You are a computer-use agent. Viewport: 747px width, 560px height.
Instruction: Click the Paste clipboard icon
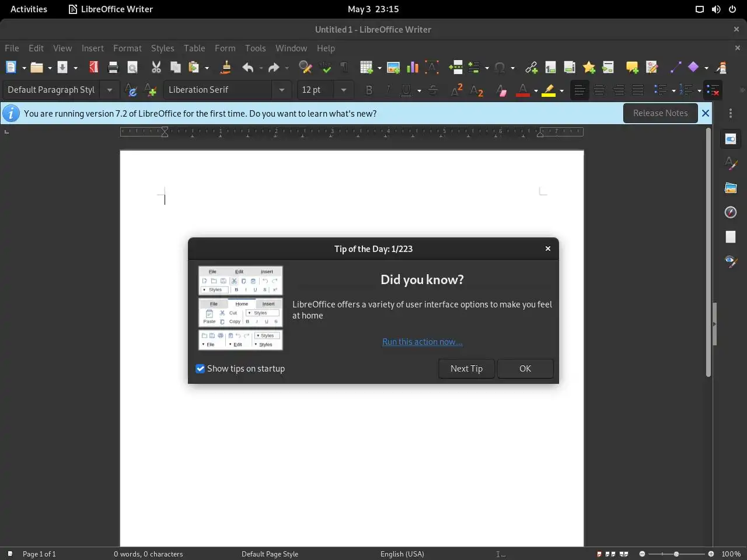pyautogui.click(x=194, y=68)
